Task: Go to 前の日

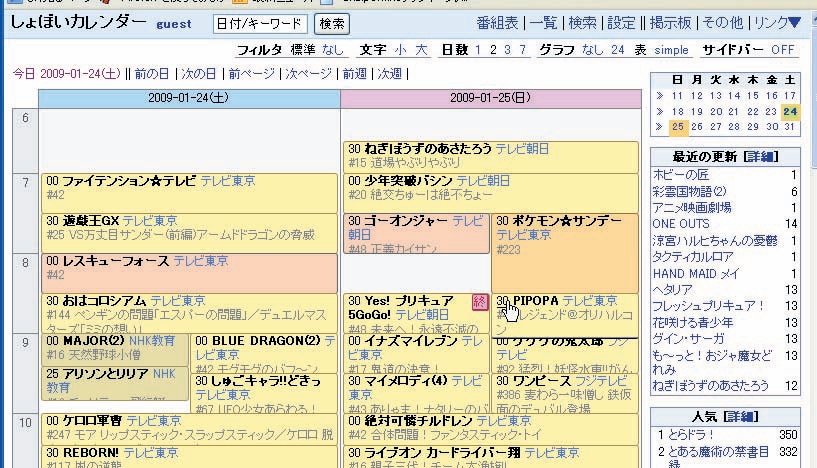Action: pyautogui.click(x=152, y=73)
